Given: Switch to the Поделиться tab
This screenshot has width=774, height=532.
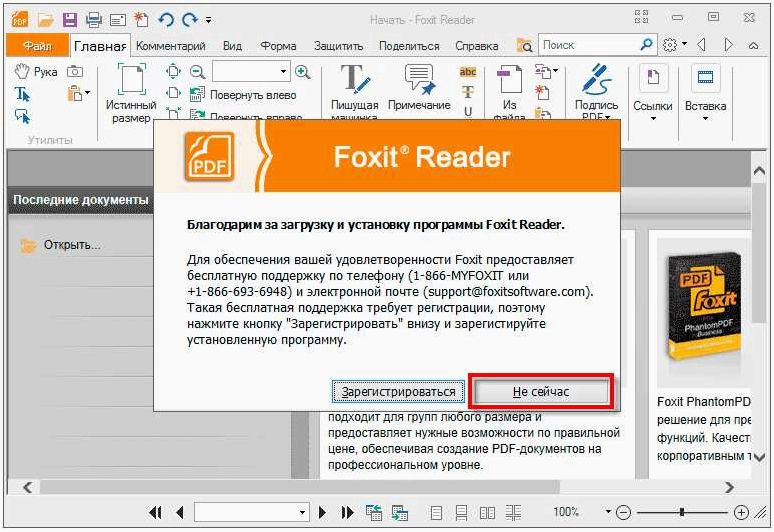Looking at the screenshot, I should pyautogui.click(x=409, y=46).
